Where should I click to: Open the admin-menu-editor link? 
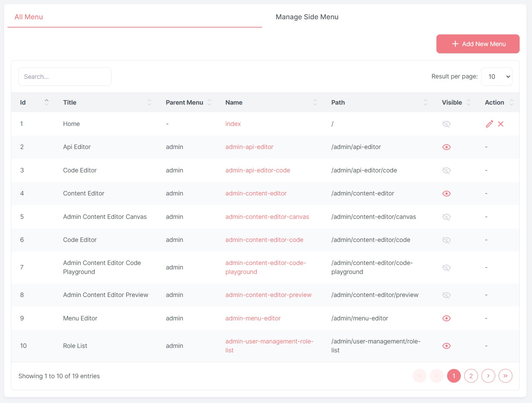(x=253, y=318)
